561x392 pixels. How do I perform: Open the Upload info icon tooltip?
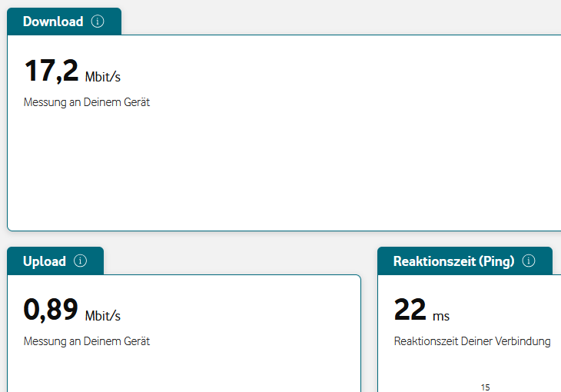pos(81,261)
